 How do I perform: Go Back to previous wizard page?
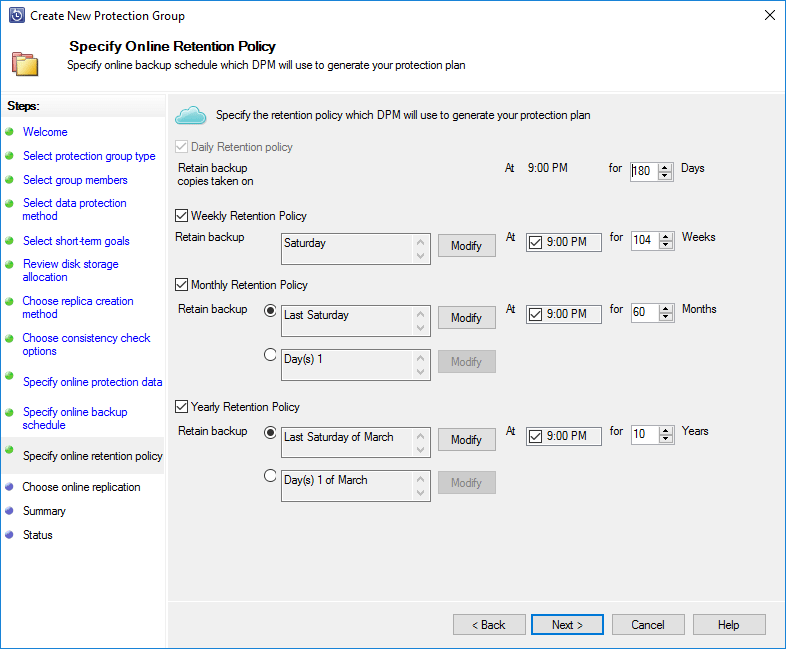point(489,625)
